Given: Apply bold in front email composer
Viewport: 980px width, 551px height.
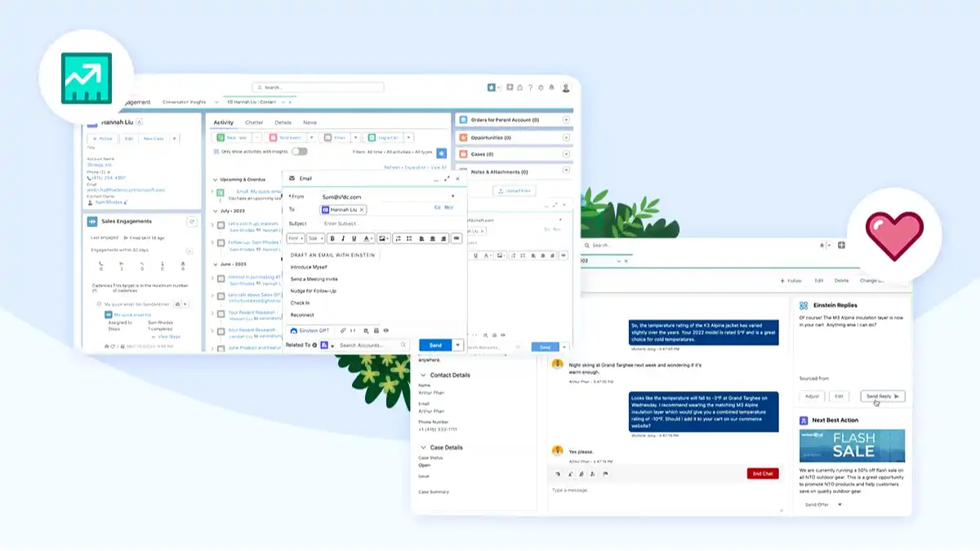Looking at the screenshot, I should (x=332, y=238).
